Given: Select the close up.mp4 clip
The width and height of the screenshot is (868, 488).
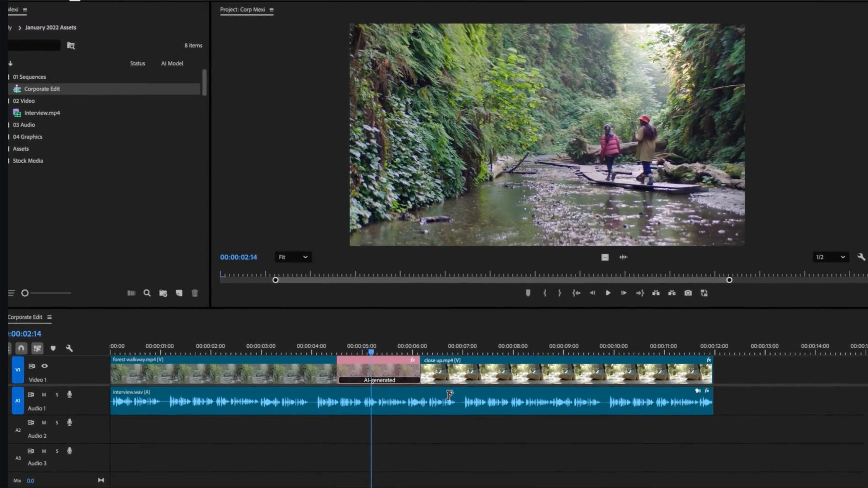Looking at the screenshot, I should pos(566,370).
